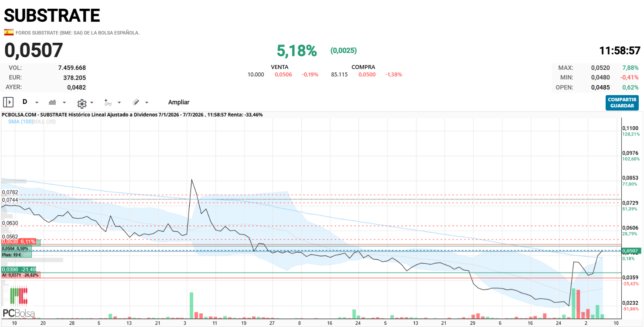Open the Foros Substrate forum link

point(78,33)
